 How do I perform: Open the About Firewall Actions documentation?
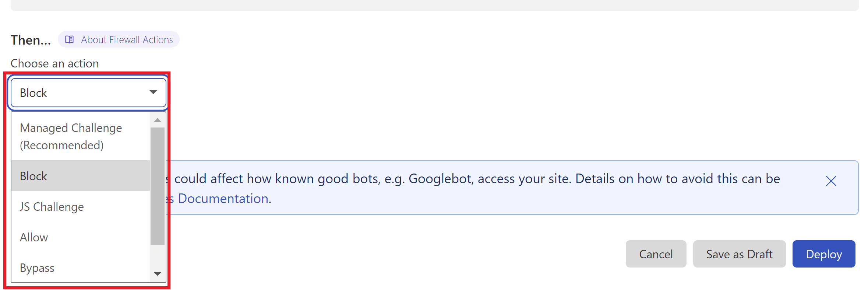pyautogui.click(x=127, y=39)
